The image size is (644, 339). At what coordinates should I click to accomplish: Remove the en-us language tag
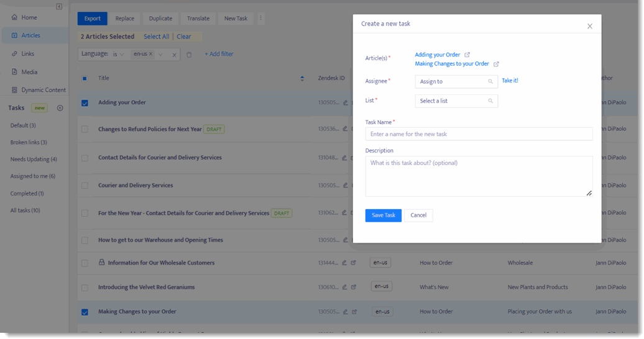pos(150,54)
